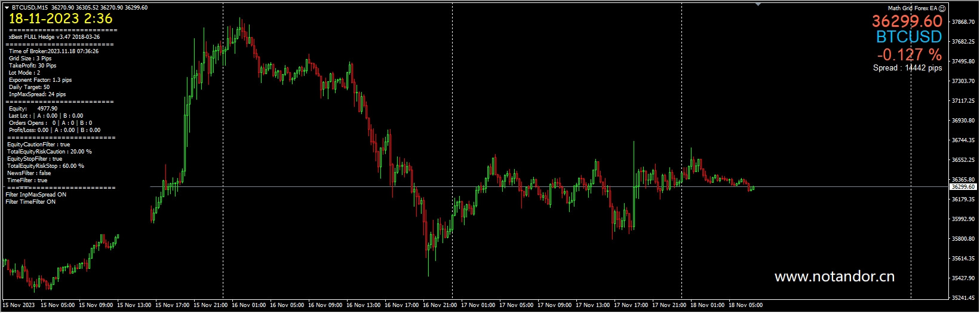Click the '16 Nov 09:00' time axis label
This screenshot has height=313, width=980.
tap(325, 305)
